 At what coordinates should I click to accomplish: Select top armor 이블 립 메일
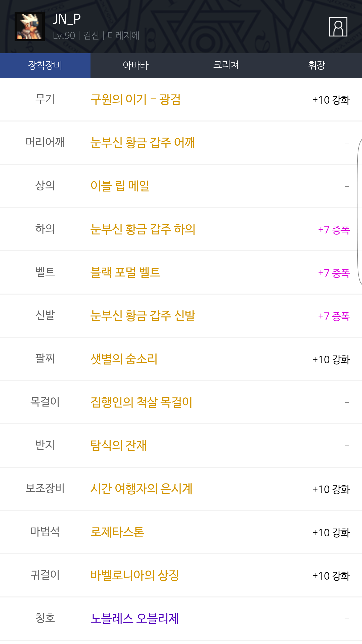coord(120,186)
